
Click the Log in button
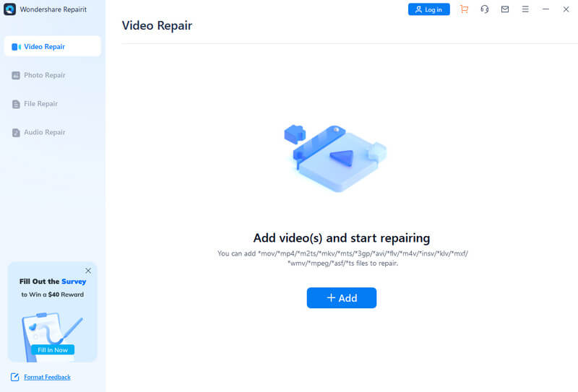point(428,9)
